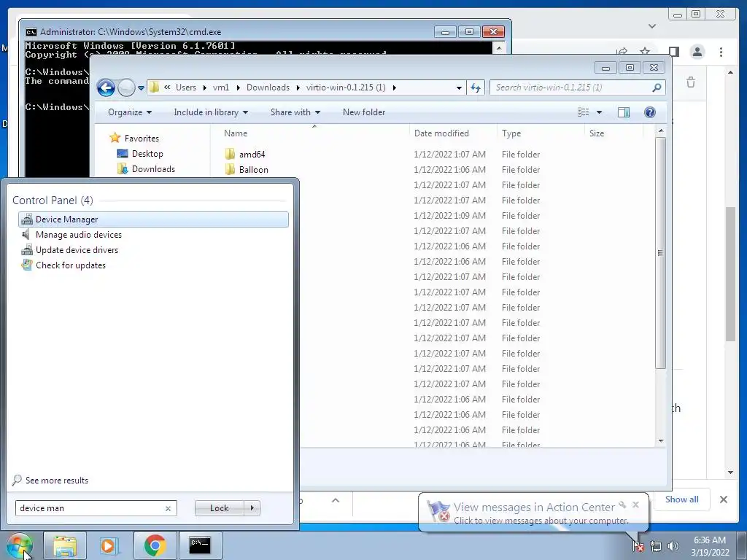Click the Explorer file list scrollbar thumb
The image size is (747, 560).
point(660,253)
